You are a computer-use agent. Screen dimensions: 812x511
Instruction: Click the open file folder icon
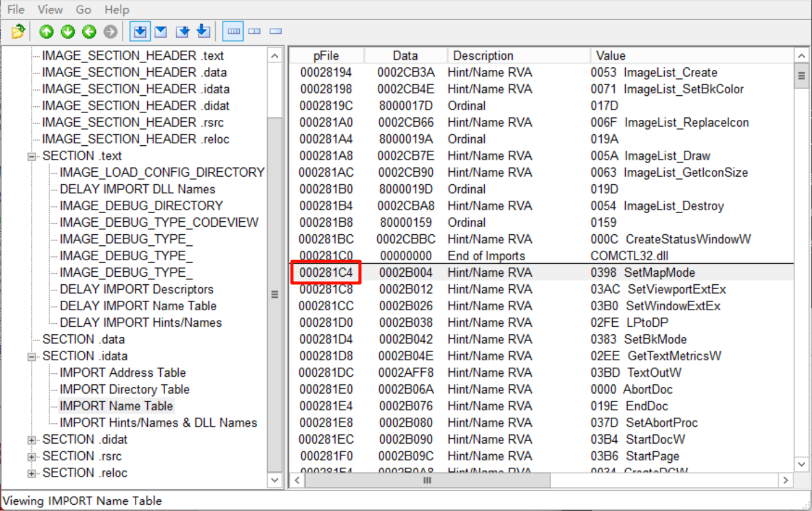coord(18,32)
